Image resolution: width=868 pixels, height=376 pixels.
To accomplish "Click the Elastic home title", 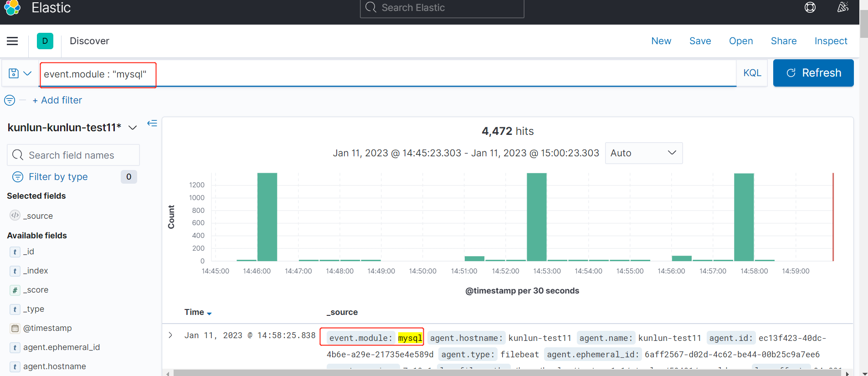I will point(51,8).
